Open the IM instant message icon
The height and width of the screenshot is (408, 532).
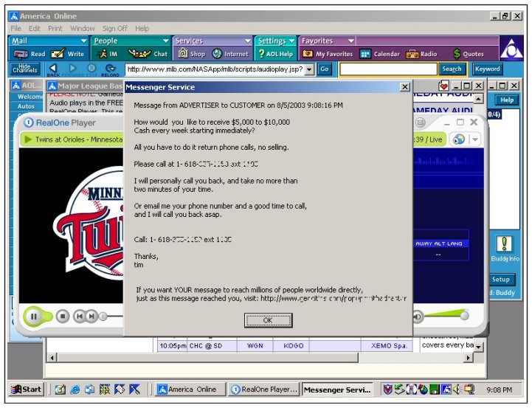(x=108, y=54)
